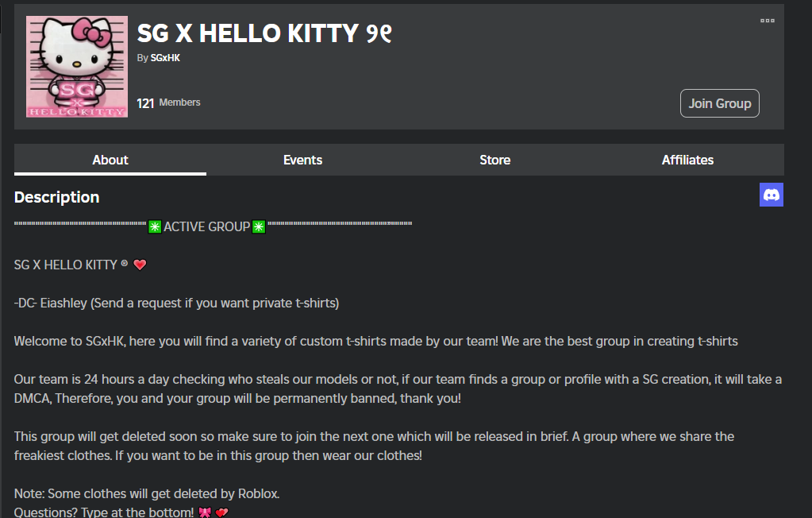
Task: Click the SG X HELLO KITTY group title
Action: (x=264, y=33)
